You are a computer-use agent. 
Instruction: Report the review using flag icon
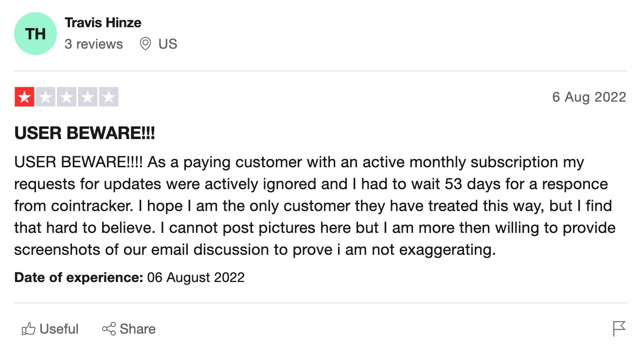click(619, 329)
